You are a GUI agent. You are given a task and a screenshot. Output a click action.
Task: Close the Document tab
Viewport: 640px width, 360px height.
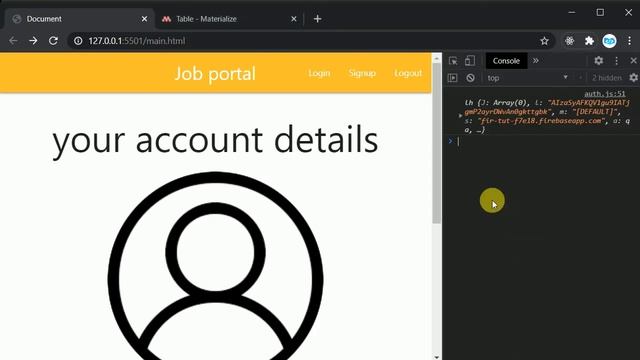[x=144, y=19]
